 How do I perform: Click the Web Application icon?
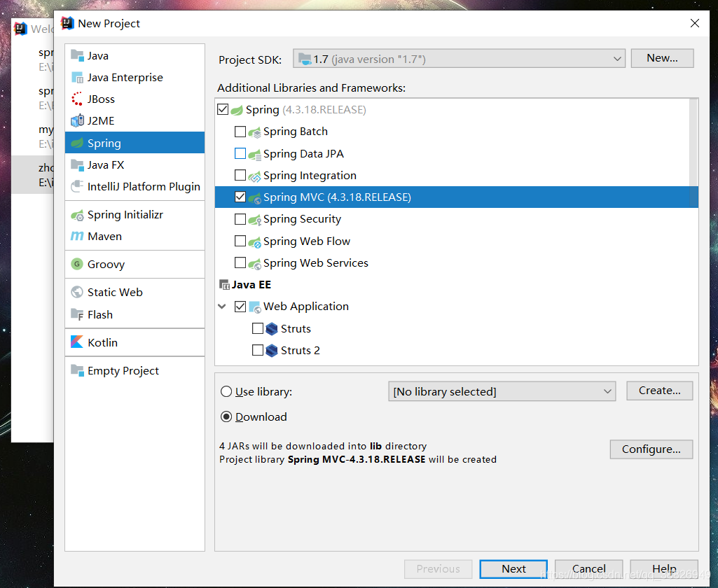[x=254, y=307]
